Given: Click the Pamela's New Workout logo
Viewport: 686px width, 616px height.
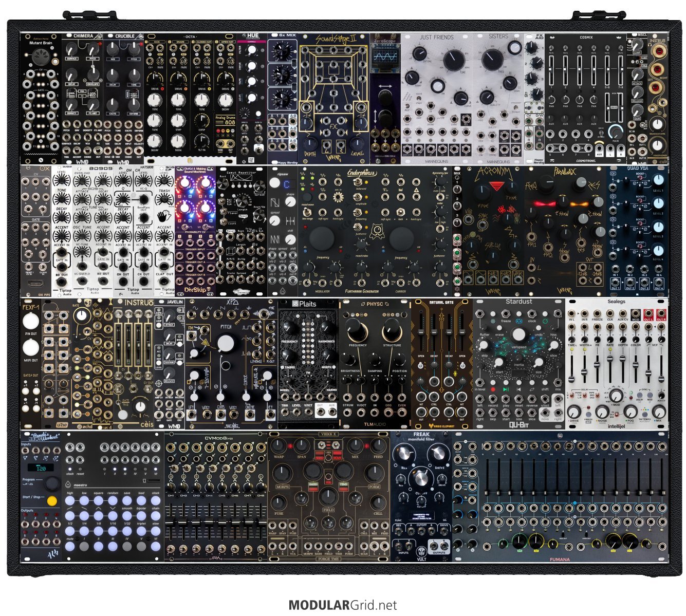Looking at the screenshot, I should (44, 437).
